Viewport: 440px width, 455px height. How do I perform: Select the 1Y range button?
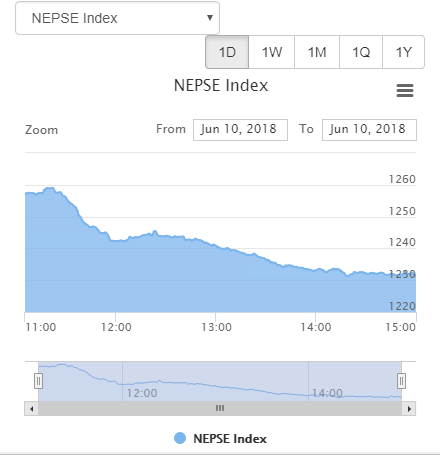(x=403, y=52)
